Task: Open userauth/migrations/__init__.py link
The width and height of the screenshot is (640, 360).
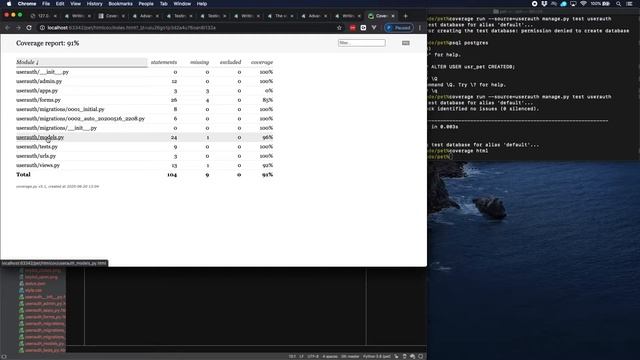Action: click(56, 128)
